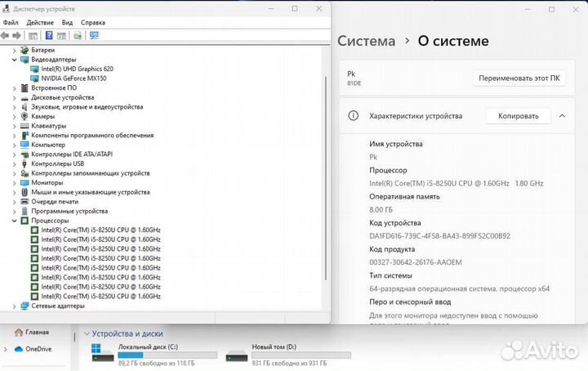Click the 64-разрядная операционная система text
The image size is (588, 371).
click(459, 288)
